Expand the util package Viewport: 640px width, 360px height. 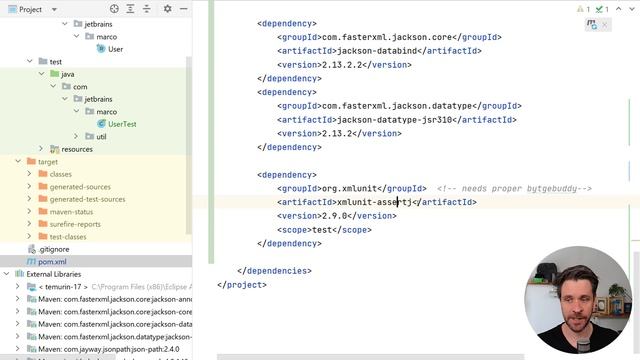(76, 136)
